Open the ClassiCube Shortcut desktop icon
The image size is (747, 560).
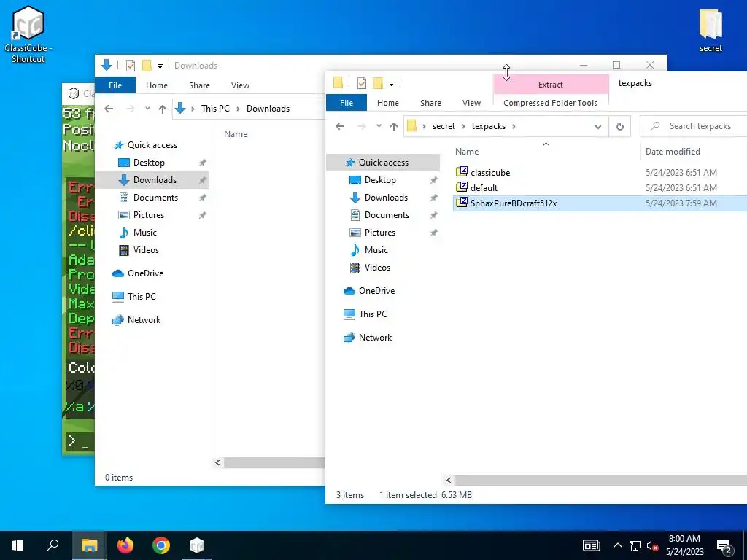(x=28, y=34)
